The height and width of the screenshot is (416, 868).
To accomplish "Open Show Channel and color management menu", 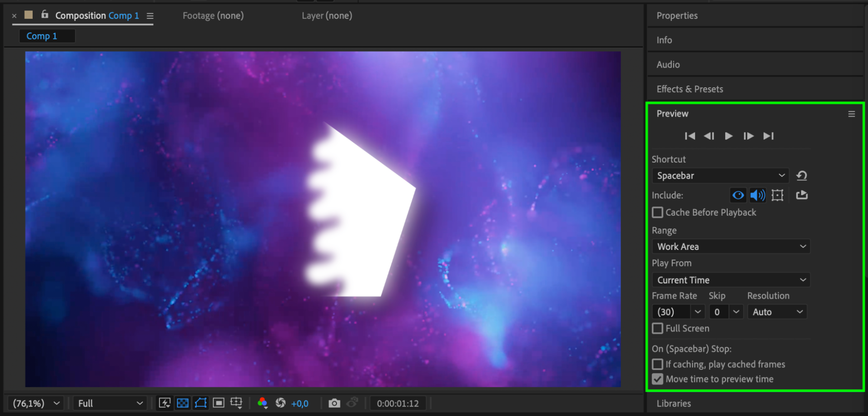I will pyautogui.click(x=262, y=403).
